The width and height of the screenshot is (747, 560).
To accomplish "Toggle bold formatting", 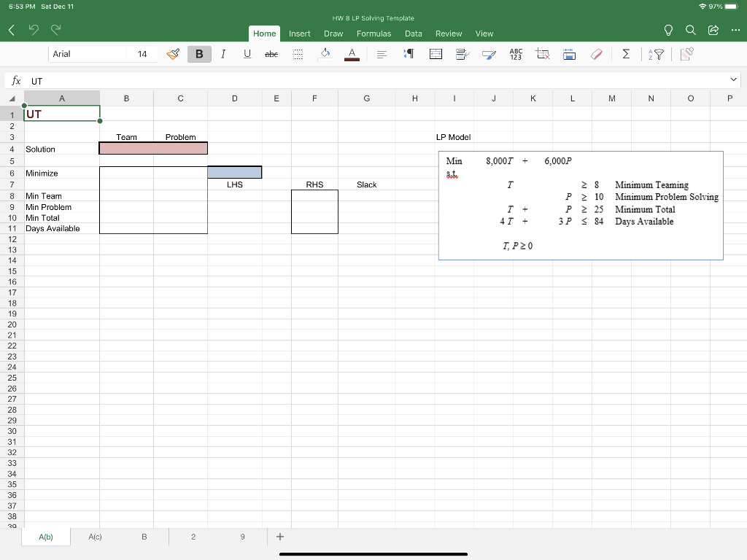I will tap(199, 54).
